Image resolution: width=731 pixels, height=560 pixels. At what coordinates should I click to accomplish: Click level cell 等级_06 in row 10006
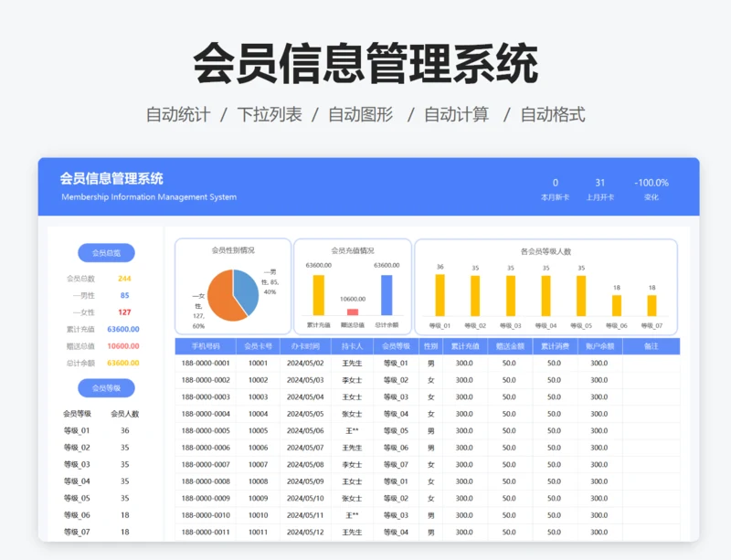396,448
